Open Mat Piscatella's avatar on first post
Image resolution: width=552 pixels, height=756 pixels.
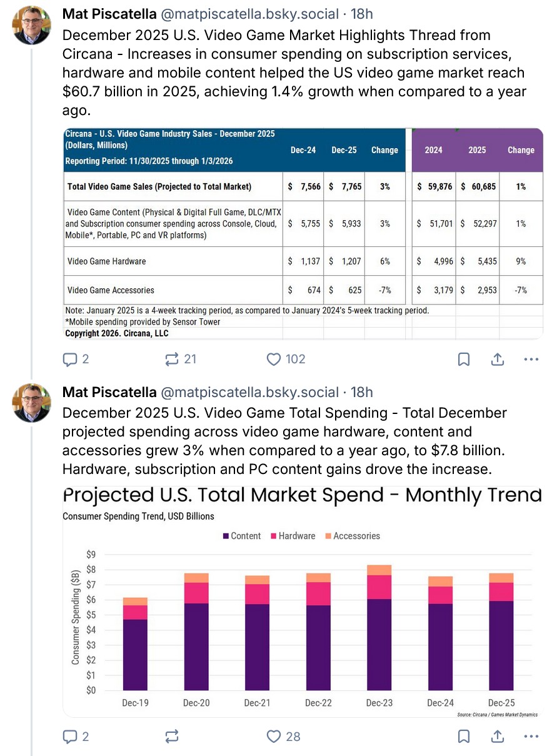tap(32, 26)
